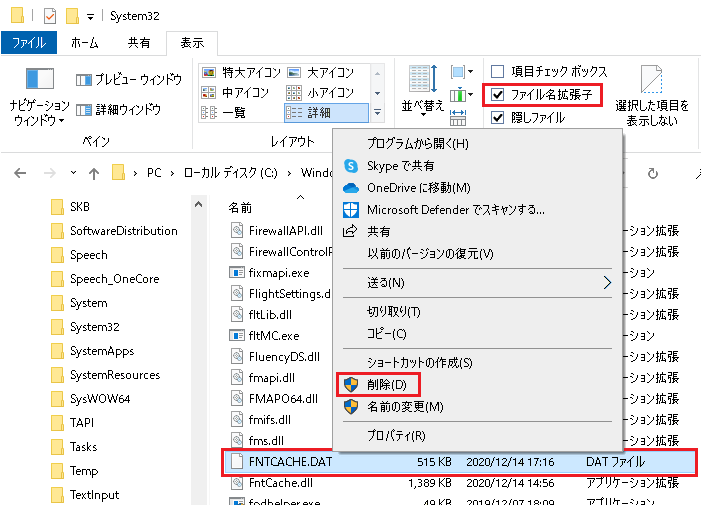701x505 pixels.
Task: Click the Properties icon in quick access toolbar
Action: 50,17
